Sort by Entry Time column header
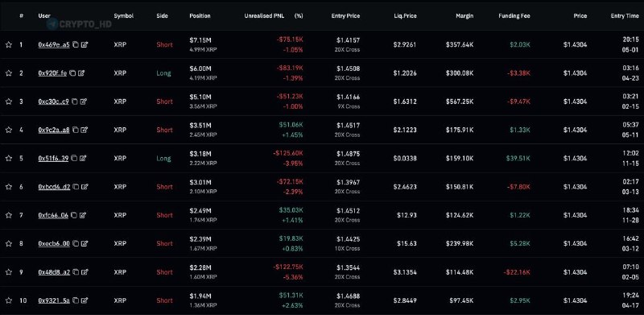The width and height of the screenshot is (644, 315). click(x=625, y=16)
